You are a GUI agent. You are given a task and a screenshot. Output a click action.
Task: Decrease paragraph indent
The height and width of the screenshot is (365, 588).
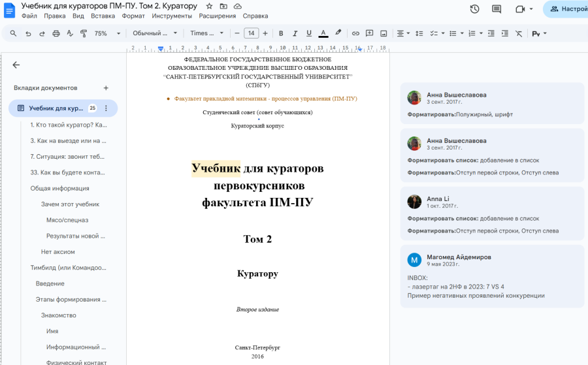(x=491, y=33)
